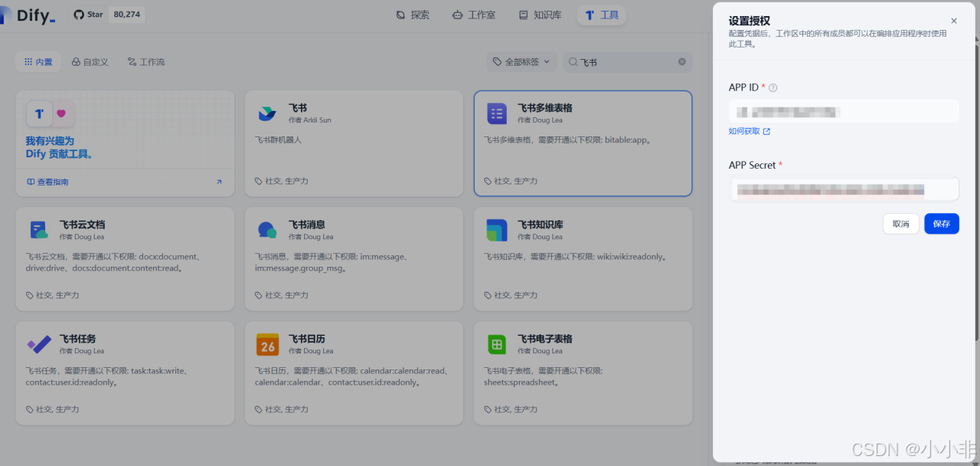Image resolution: width=980 pixels, height=466 pixels.
Task: Click the search magnifier icon
Action: point(573,62)
